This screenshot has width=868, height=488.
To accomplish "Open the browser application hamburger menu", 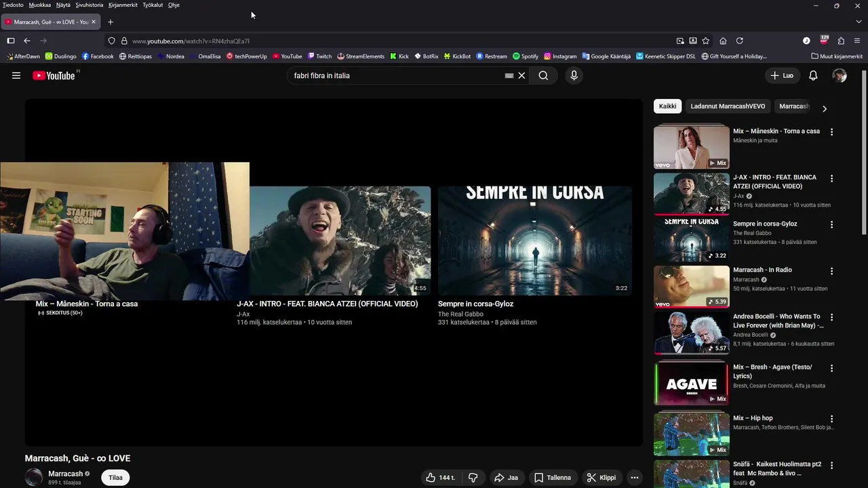I will [x=857, y=41].
